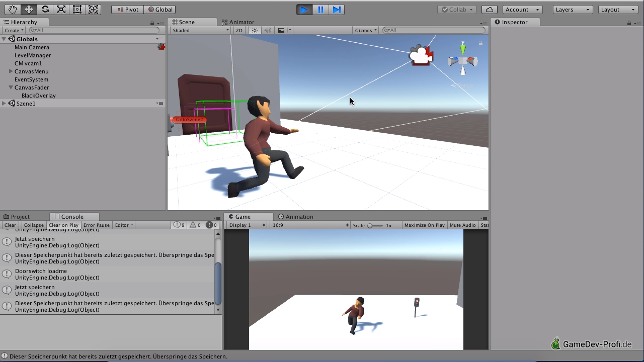Click the camera gizmo in Scene

(x=421, y=55)
